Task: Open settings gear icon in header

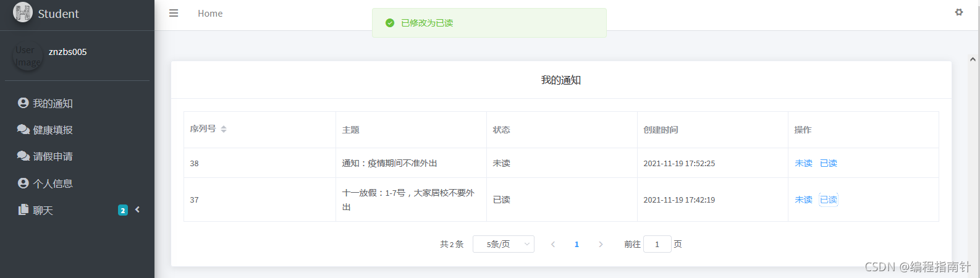Action: coord(959,12)
